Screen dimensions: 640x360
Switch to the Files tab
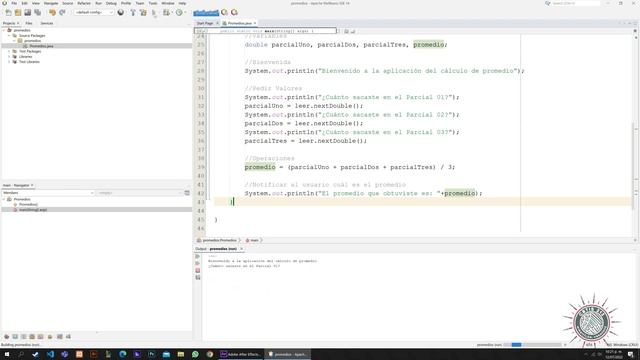tap(29, 23)
